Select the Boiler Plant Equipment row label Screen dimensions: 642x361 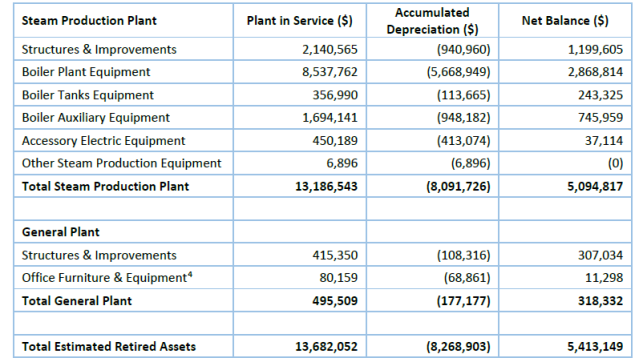coord(86,72)
